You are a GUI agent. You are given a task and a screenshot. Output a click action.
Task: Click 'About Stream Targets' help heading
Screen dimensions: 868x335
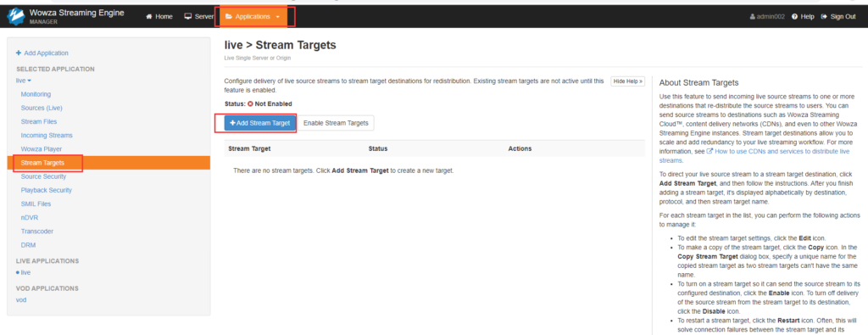(698, 83)
